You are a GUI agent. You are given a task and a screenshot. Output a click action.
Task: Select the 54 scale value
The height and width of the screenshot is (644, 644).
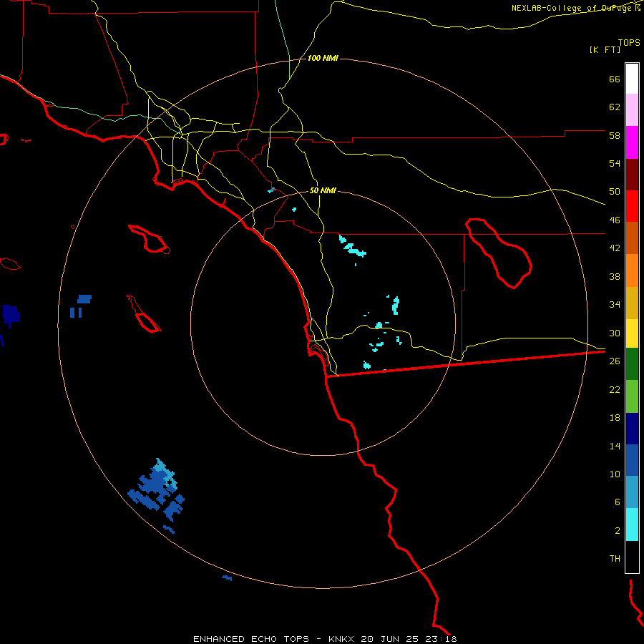click(615, 163)
